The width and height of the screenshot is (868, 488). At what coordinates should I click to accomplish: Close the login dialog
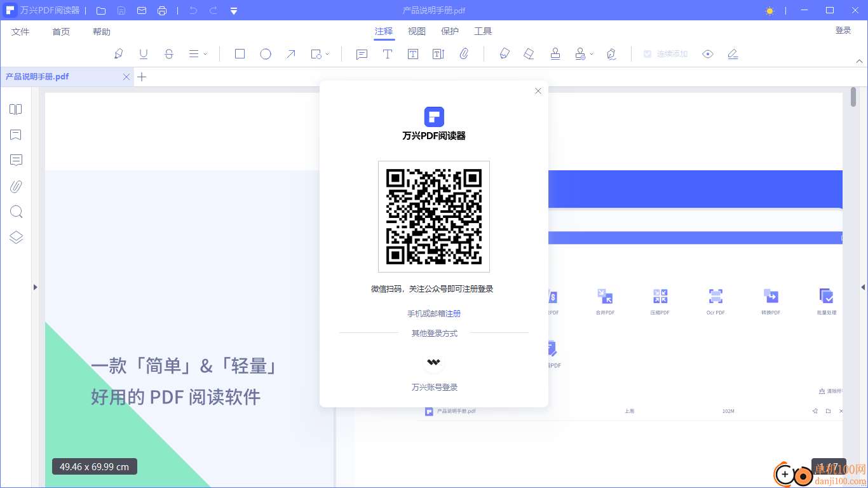538,91
